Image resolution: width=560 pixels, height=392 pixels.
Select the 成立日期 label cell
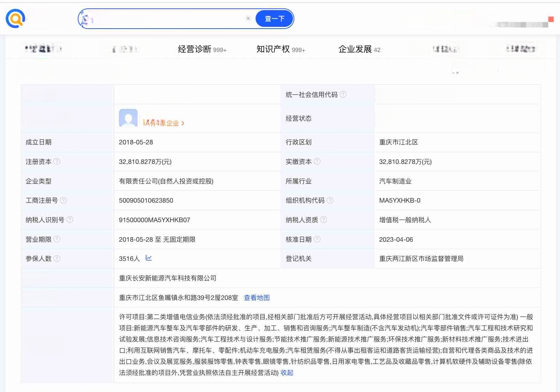[67, 142]
